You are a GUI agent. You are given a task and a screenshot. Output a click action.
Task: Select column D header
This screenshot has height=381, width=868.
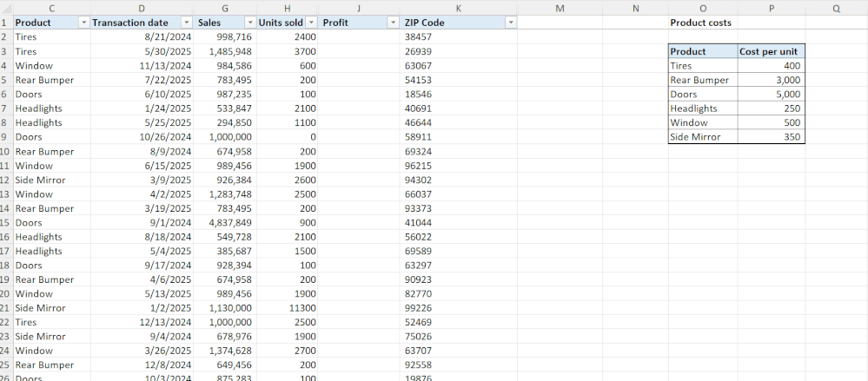(x=142, y=8)
